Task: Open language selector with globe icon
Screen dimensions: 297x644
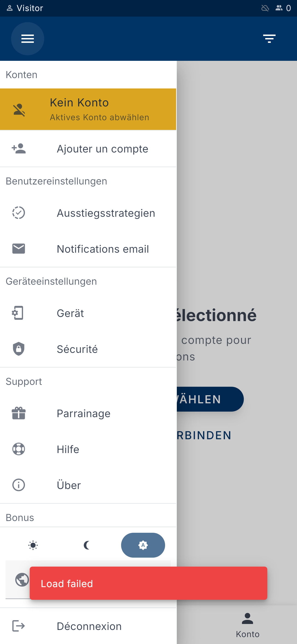Action: [x=22, y=579]
